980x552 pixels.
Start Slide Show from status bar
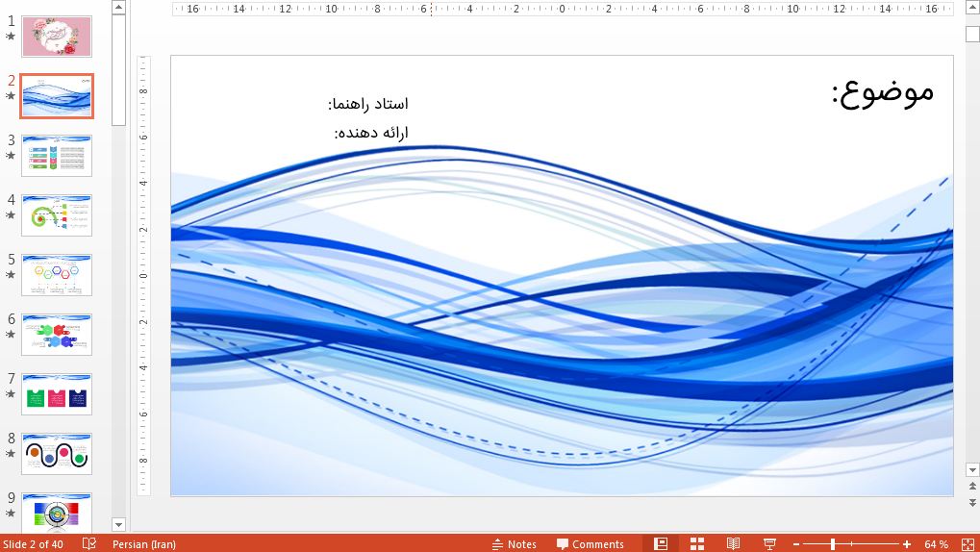[769, 543]
